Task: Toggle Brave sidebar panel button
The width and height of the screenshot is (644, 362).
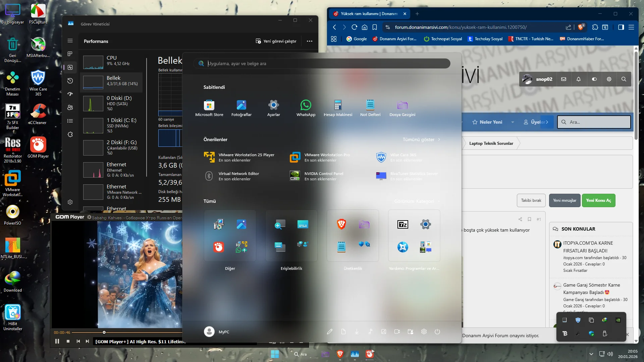Action: (x=621, y=27)
